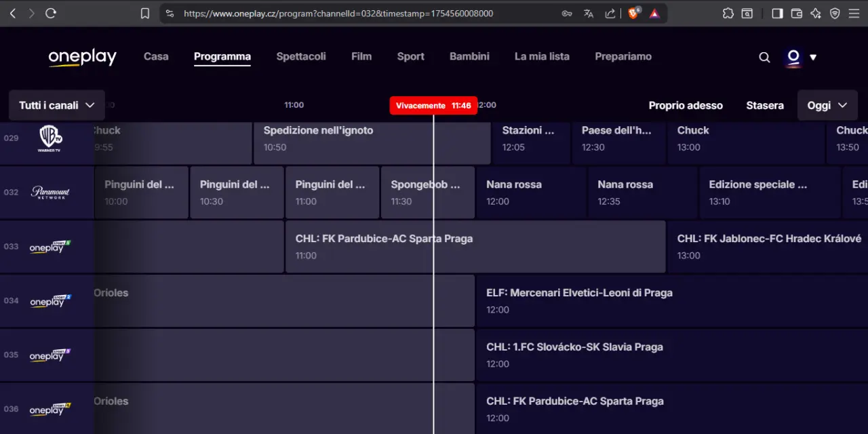Viewport: 868px width, 434px height.
Task: Select the oneplay sport 2 channel logo
Action: [50, 301]
